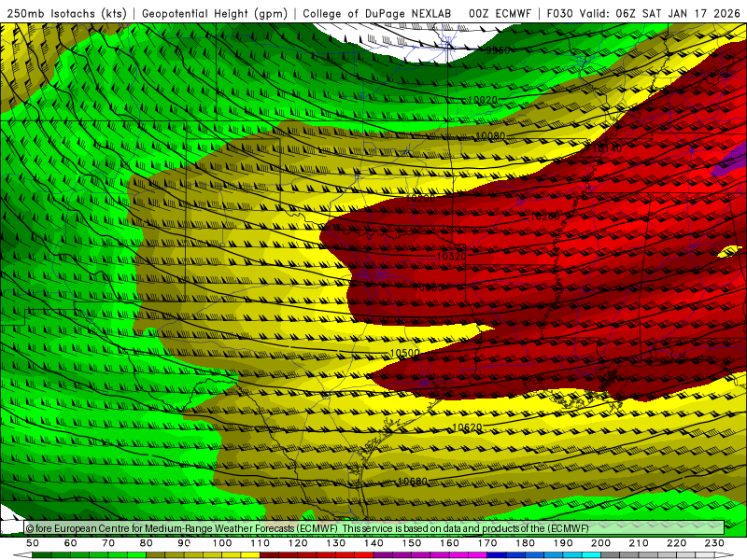Click the "250mb Isotachs (kts)" title text
747x560 pixels.
pyautogui.click(x=67, y=14)
